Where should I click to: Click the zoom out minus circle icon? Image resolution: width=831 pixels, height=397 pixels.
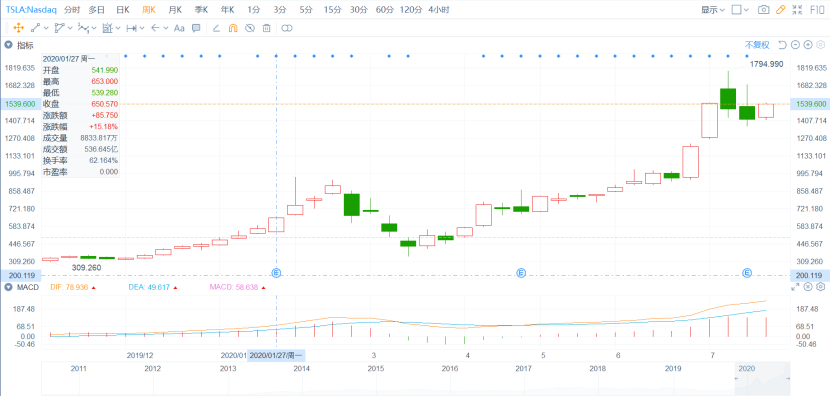(795, 45)
